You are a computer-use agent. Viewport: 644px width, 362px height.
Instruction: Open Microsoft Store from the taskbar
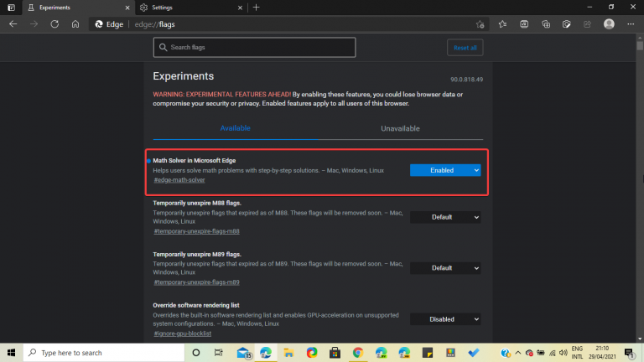click(335, 353)
